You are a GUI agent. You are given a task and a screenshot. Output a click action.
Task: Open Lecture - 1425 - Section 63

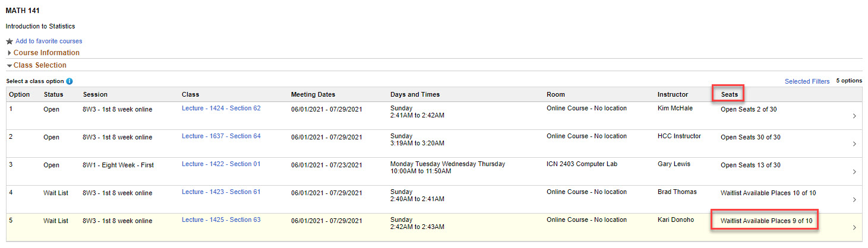pos(221,220)
